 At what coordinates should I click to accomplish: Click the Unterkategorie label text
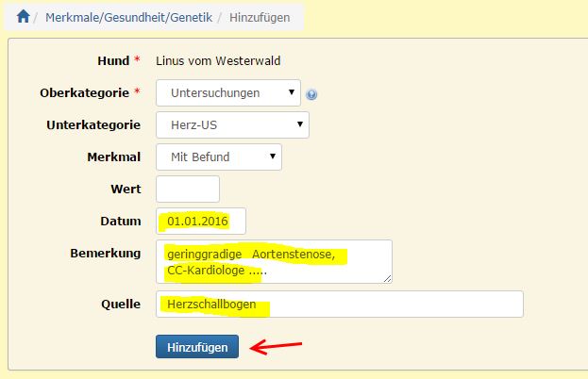click(x=92, y=124)
